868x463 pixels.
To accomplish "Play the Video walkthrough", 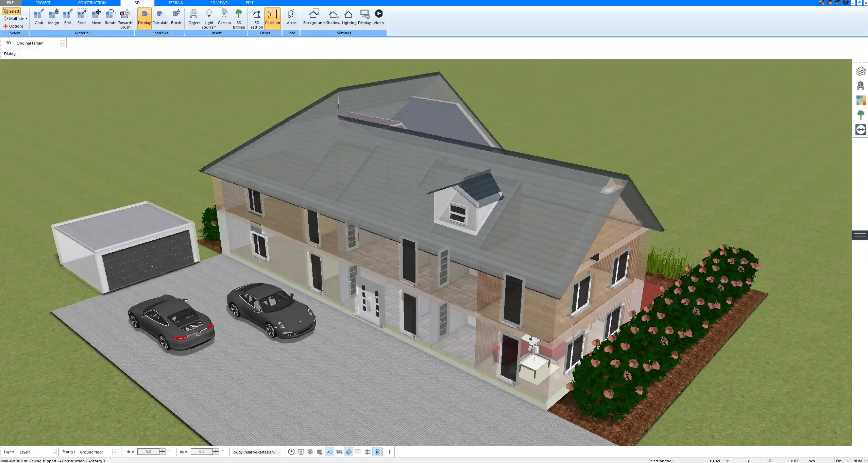I will click(x=378, y=17).
